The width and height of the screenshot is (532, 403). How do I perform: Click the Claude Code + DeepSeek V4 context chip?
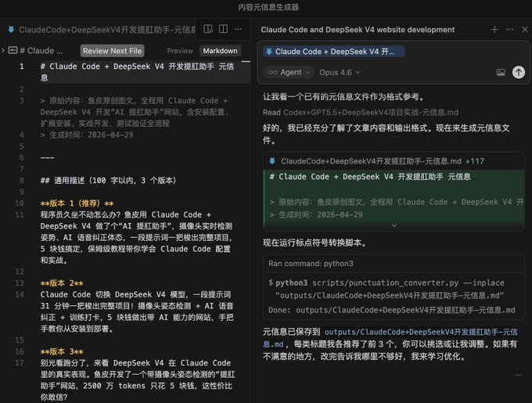click(x=333, y=52)
